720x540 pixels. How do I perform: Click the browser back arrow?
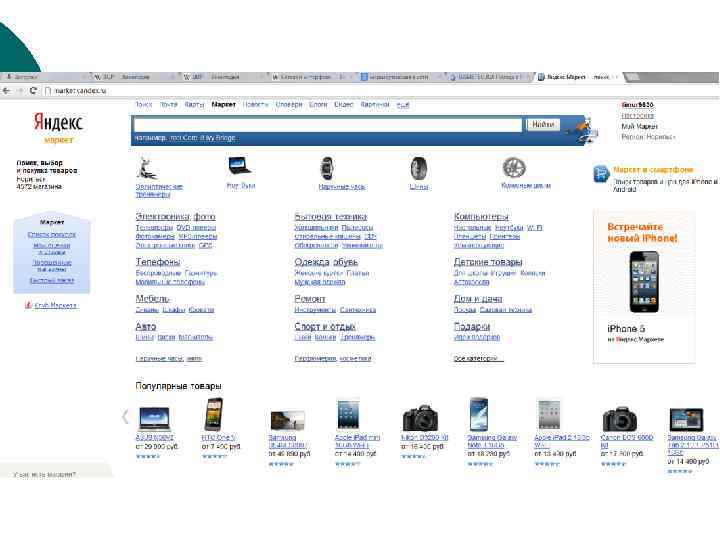point(6,90)
